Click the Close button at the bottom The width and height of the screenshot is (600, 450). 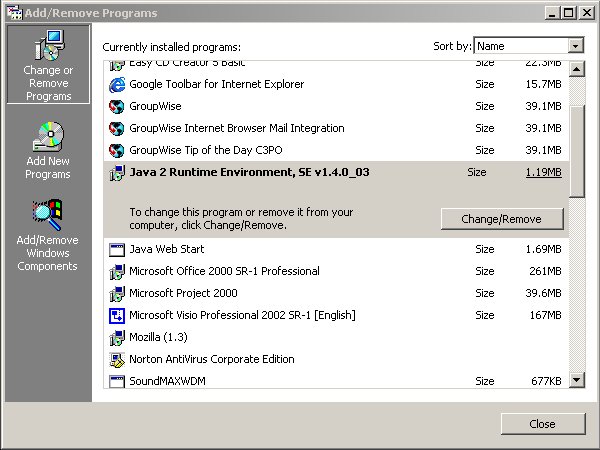coord(543,424)
